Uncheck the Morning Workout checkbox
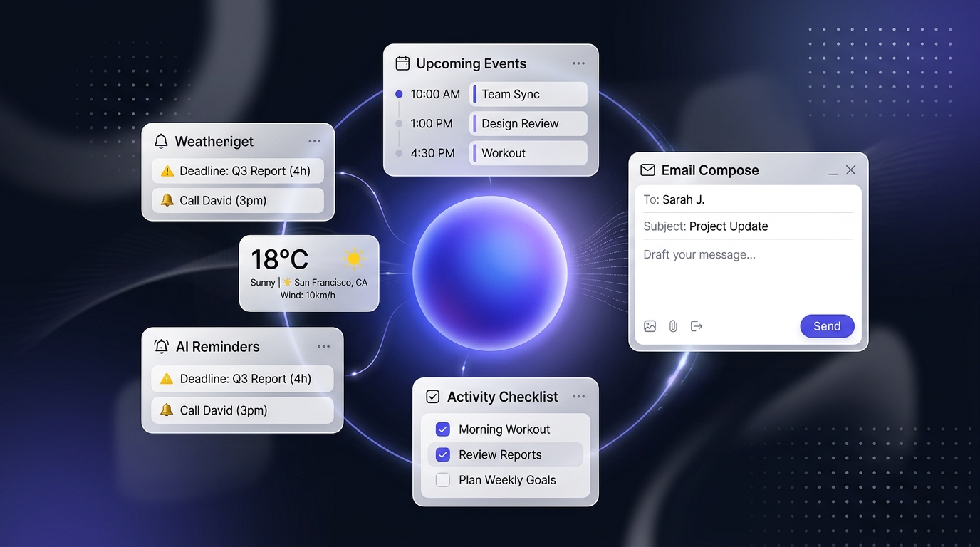 point(443,429)
